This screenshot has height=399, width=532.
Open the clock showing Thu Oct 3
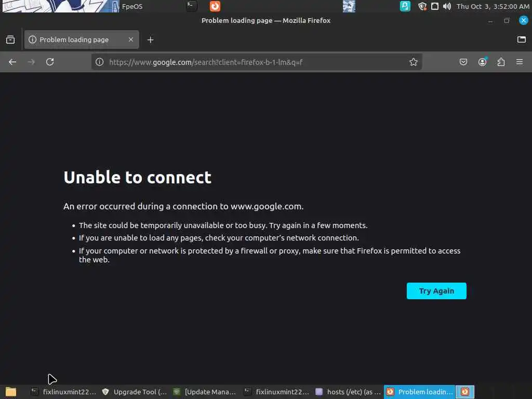click(x=493, y=6)
